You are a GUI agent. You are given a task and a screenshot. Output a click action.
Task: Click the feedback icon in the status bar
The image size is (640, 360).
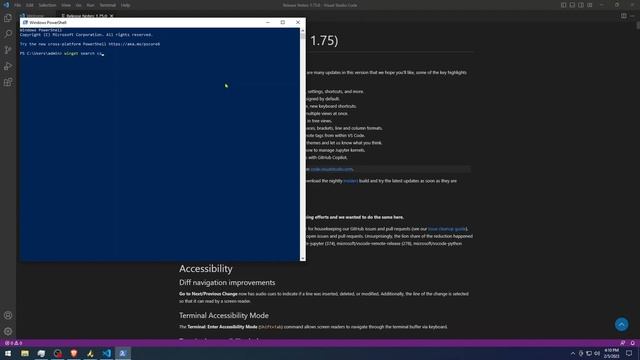point(623,343)
